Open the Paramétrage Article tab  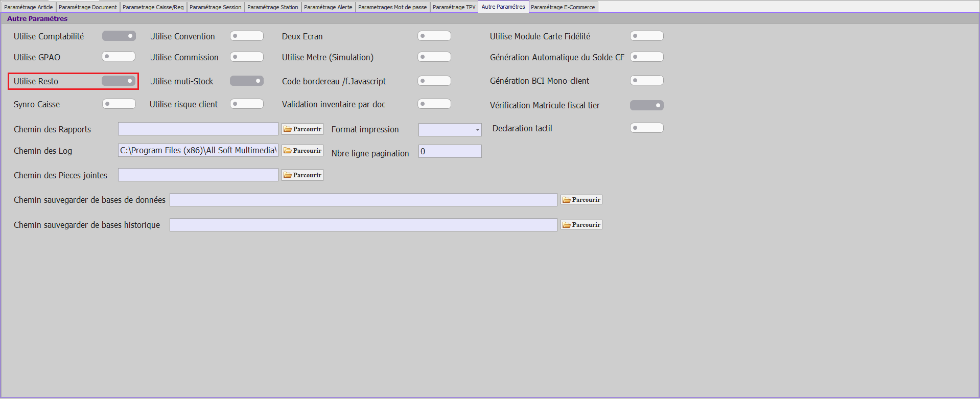[x=29, y=7]
